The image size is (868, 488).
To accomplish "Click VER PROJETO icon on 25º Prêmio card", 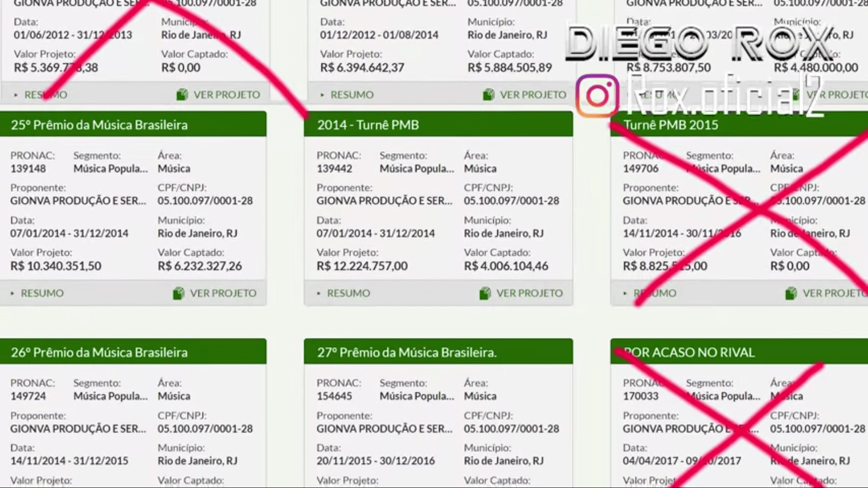I will (179, 293).
